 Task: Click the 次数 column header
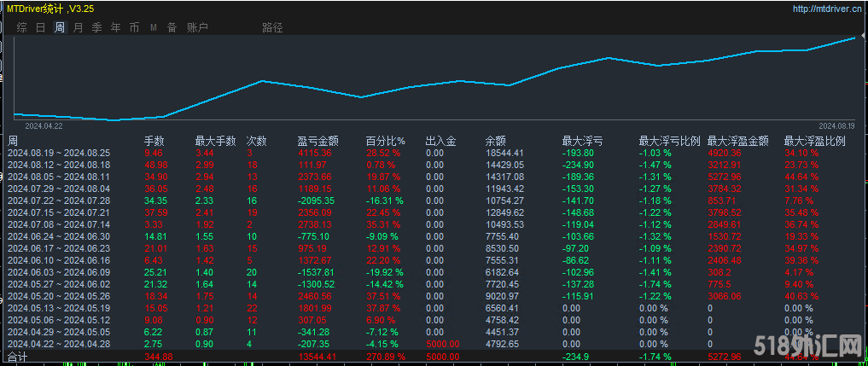256,141
